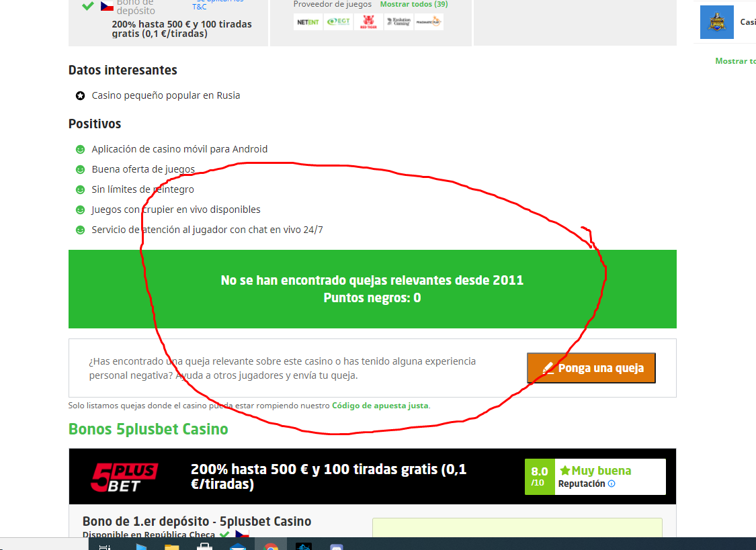The image size is (756, 550).
Task: Expand provider list with Mostrar todos (39)
Action: tap(413, 4)
